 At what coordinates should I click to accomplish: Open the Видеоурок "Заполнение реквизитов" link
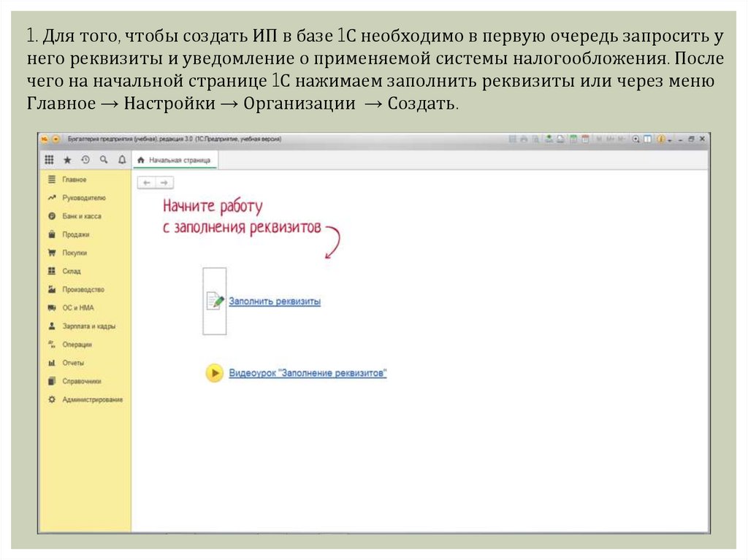click(308, 373)
